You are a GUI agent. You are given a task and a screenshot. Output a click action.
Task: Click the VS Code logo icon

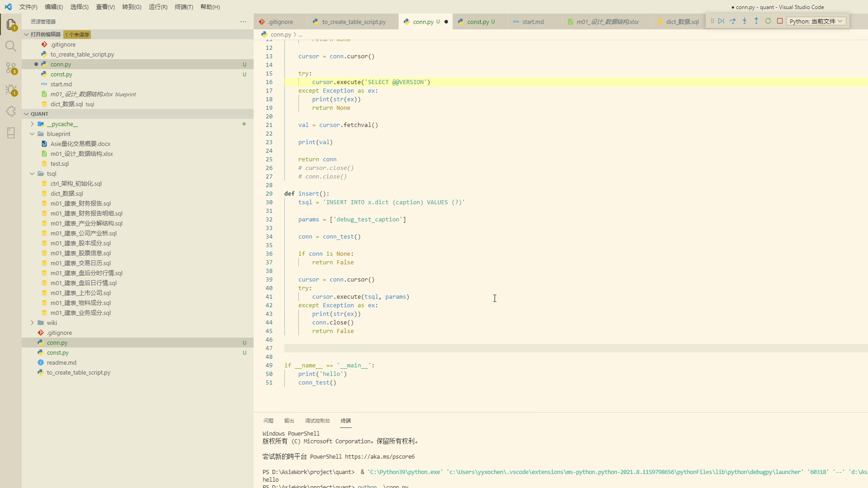click(8, 7)
